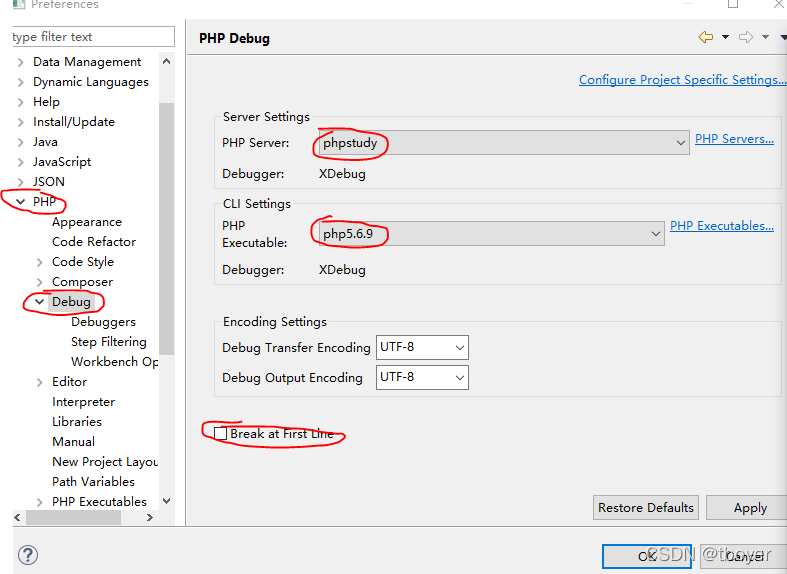Open Configure Project Specific Settings link
The image size is (787, 574).
click(683, 80)
